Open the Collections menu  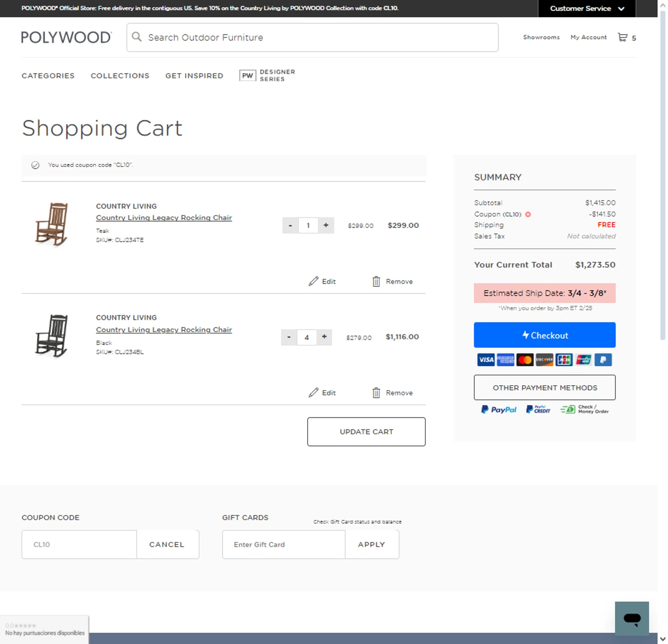[120, 76]
